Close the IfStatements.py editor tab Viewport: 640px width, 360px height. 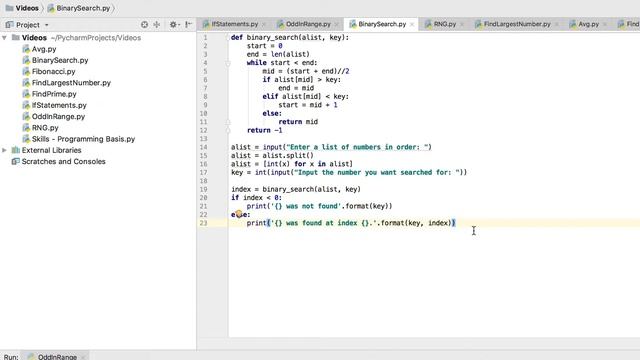(264, 24)
